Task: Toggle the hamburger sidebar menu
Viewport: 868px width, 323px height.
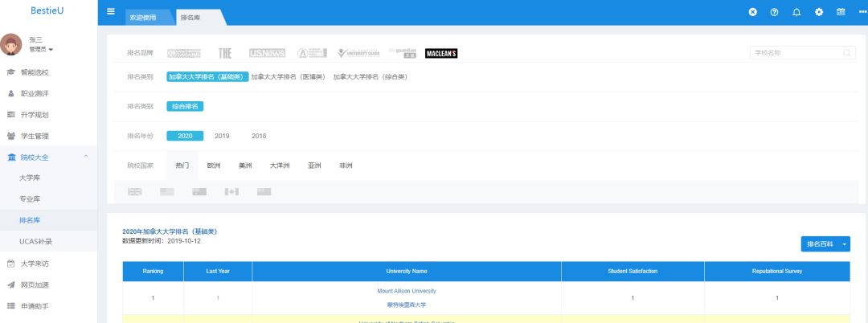Action: tap(111, 11)
